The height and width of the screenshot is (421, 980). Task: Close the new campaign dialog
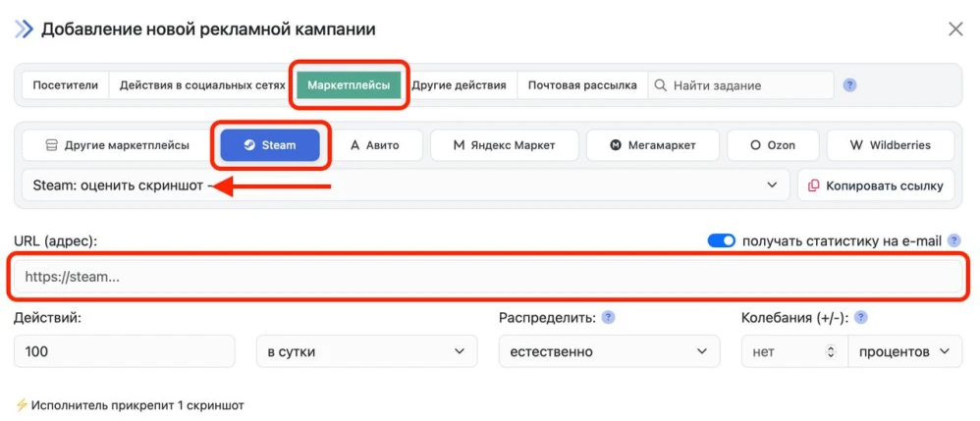click(x=955, y=29)
